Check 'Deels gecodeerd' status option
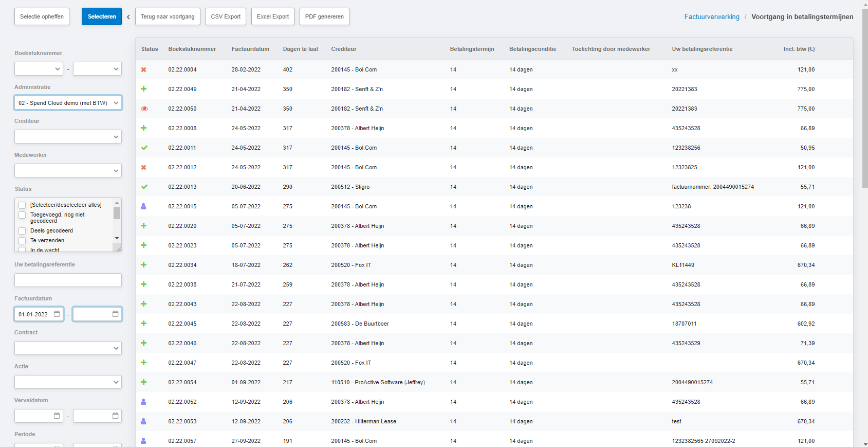868x447 pixels. coord(22,231)
